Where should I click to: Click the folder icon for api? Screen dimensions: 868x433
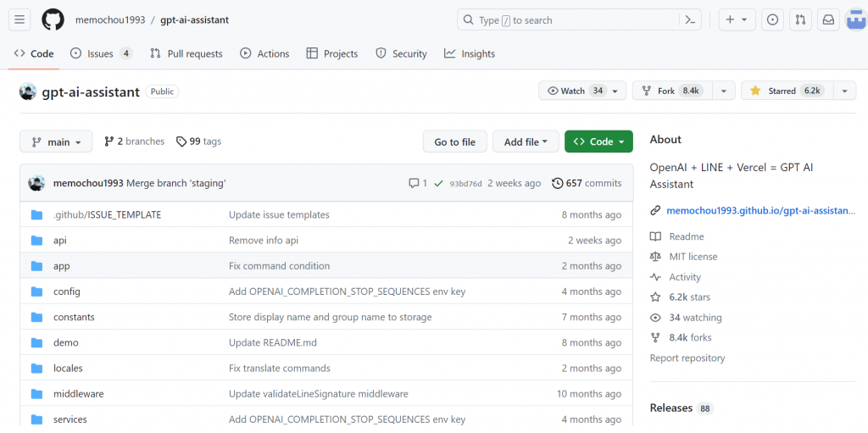point(37,241)
